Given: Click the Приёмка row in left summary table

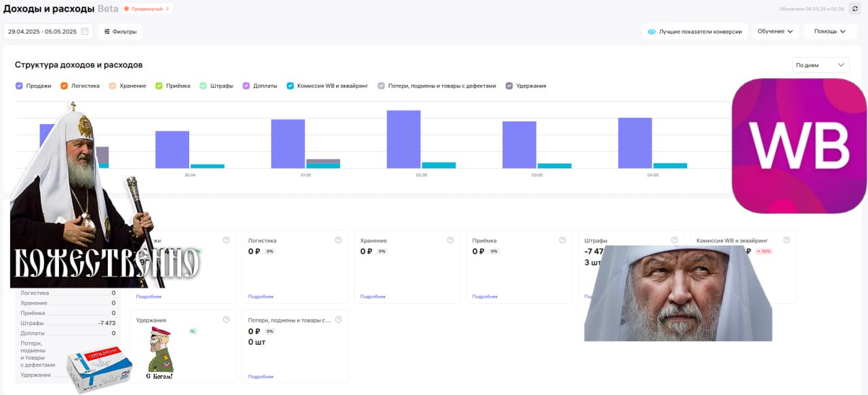Looking at the screenshot, I should (68, 313).
